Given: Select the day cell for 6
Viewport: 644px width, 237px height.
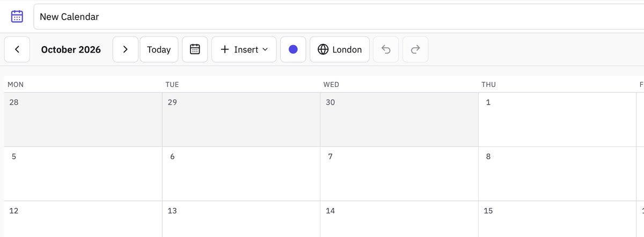Looking at the screenshot, I should pyautogui.click(x=241, y=174).
